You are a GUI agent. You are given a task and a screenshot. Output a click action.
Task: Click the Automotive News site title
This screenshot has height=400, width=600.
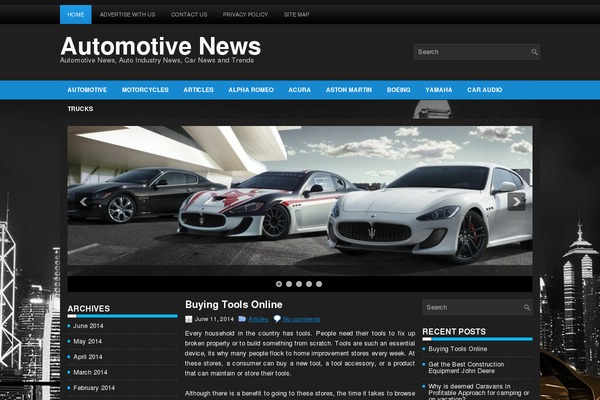coord(161,46)
